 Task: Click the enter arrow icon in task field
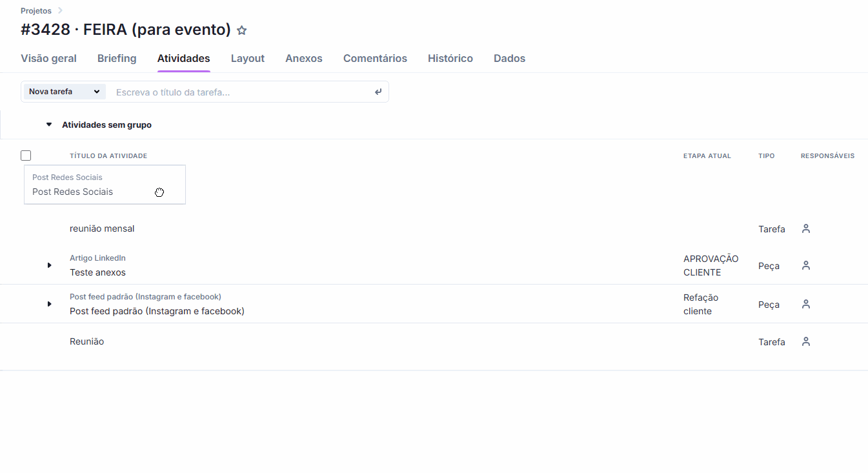tap(378, 92)
